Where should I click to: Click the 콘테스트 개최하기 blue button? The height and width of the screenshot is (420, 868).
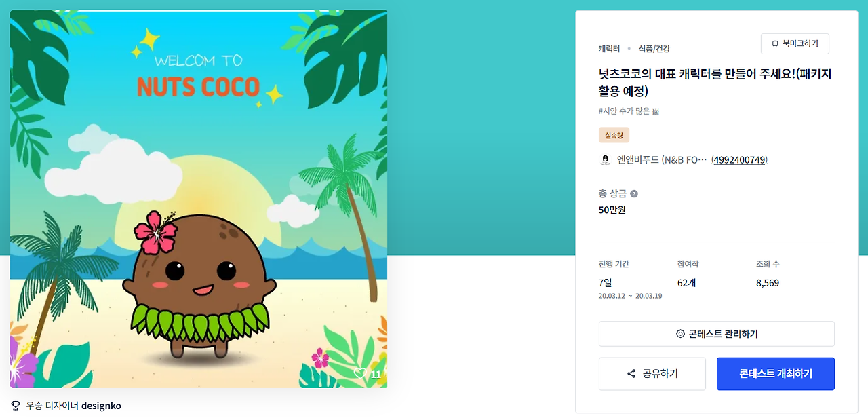point(776,374)
